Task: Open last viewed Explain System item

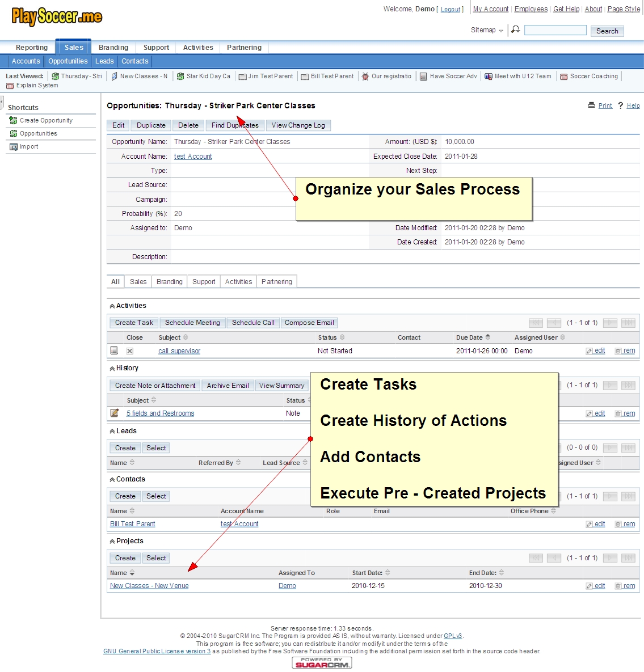Action: coord(32,85)
